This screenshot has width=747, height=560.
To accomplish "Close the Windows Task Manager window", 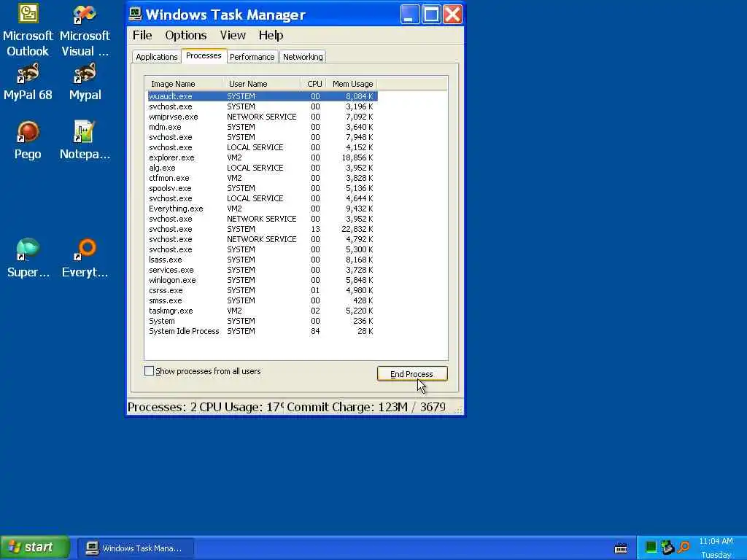I will pos(452,14).
